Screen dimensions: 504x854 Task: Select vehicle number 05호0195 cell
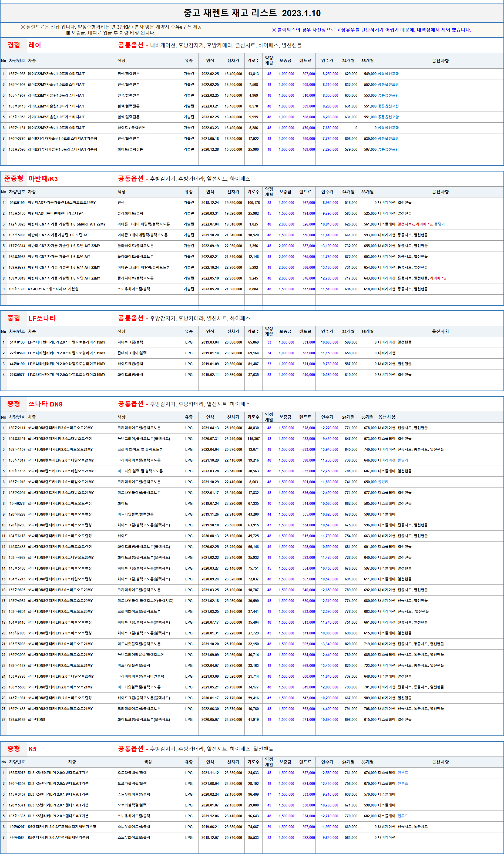(x=17, y=203)
